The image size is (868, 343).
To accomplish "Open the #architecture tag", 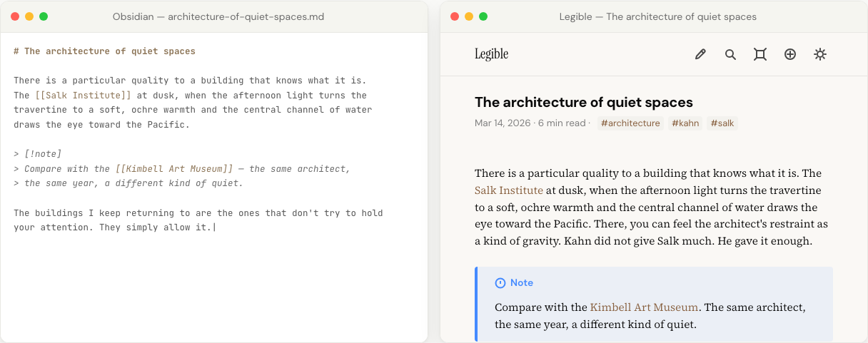I will tap(630, 123).
